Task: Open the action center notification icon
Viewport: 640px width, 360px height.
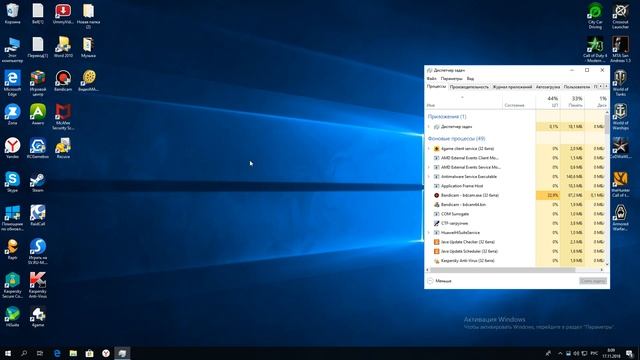Action: [629, 353]
